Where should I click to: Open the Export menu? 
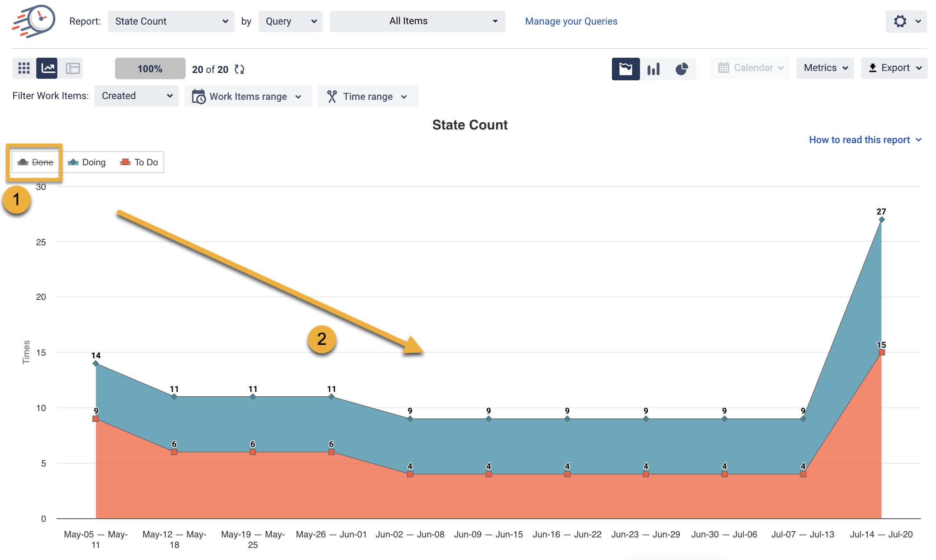(895, 68)
